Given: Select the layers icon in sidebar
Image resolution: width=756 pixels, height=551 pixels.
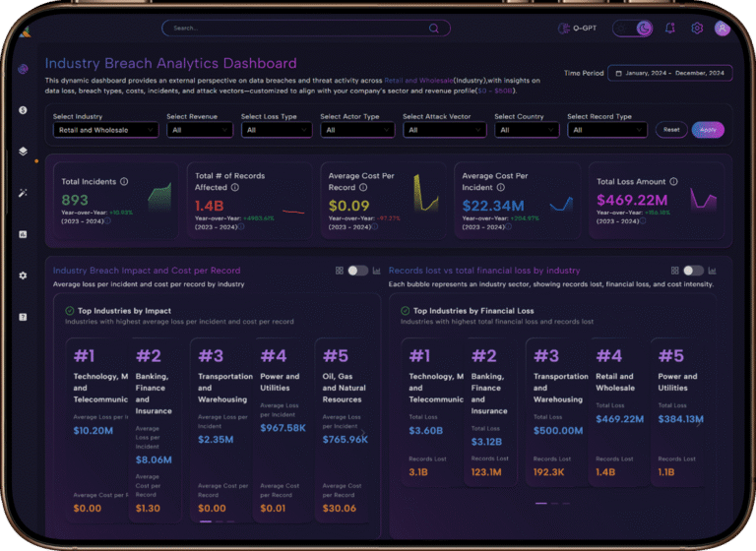Looking at the screenshot, I should (x=23, y=152).
